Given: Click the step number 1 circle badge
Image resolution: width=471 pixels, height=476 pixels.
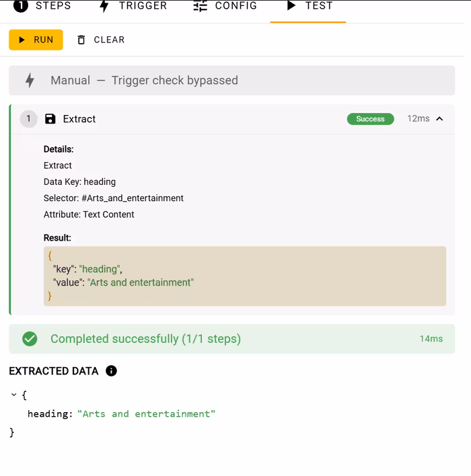Looking at the screenshot, I should (28, 119).
